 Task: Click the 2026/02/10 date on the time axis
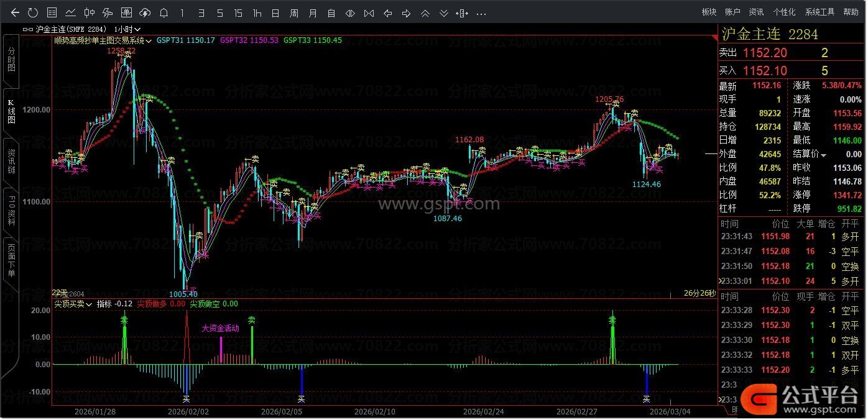(x=369, y=411)
